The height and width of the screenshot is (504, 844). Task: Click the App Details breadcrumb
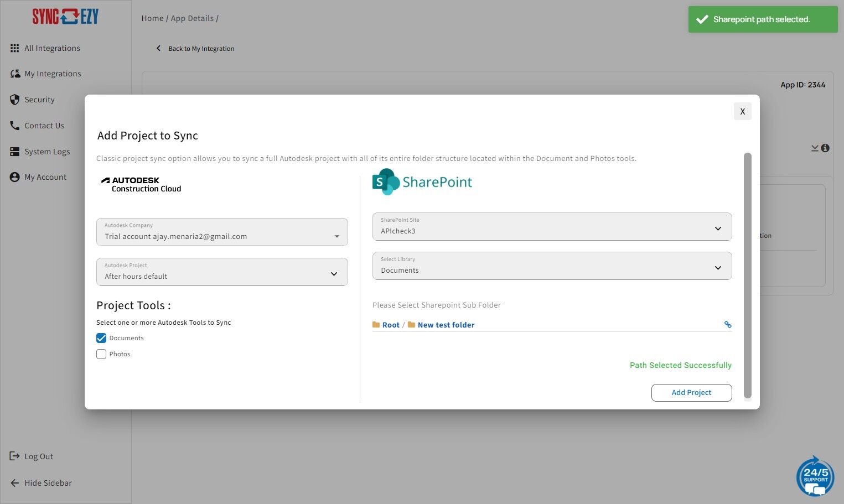192,18
